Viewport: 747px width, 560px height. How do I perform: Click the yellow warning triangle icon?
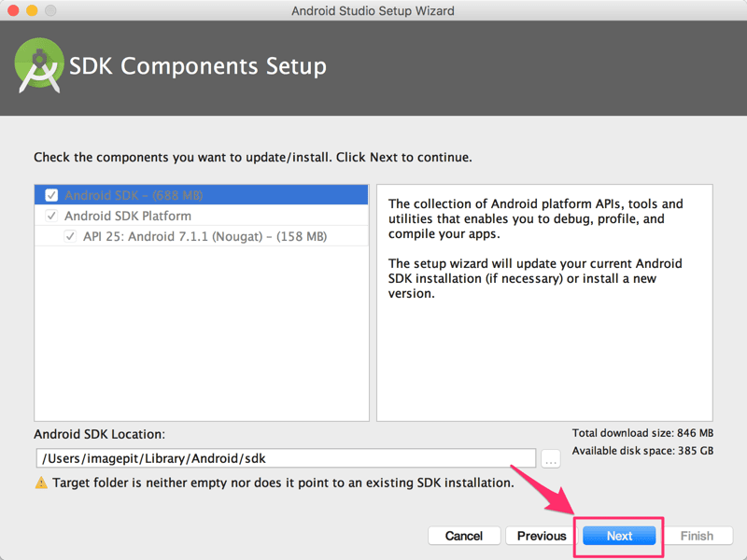(41, 483)
